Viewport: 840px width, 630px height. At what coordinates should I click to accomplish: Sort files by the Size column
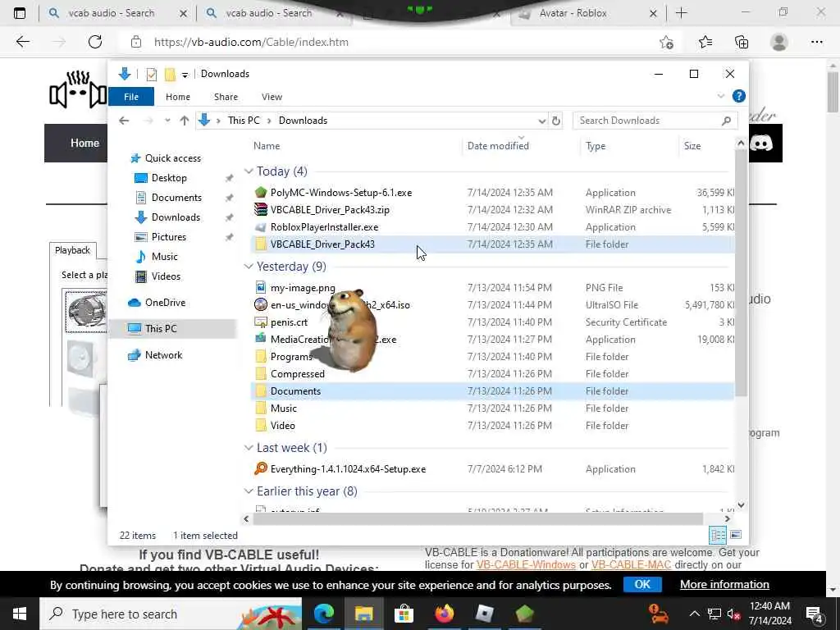point(692,146)
